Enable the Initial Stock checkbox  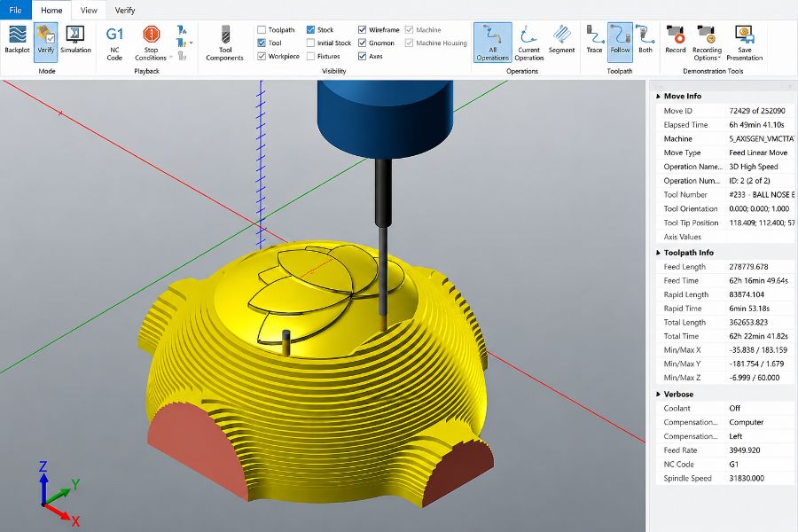(310, 43)
